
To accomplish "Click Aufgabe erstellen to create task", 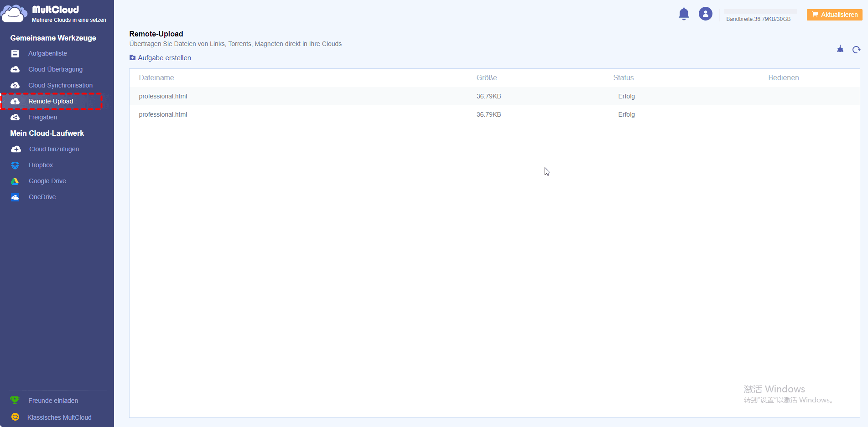I will [165, 58].
